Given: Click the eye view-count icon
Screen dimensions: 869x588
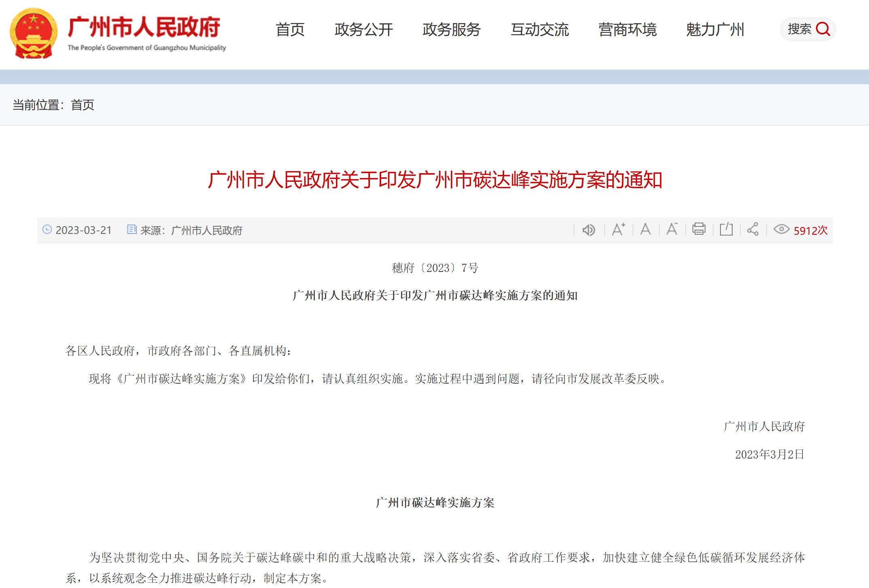Looking at the screenshot, I should click(781, 229).
